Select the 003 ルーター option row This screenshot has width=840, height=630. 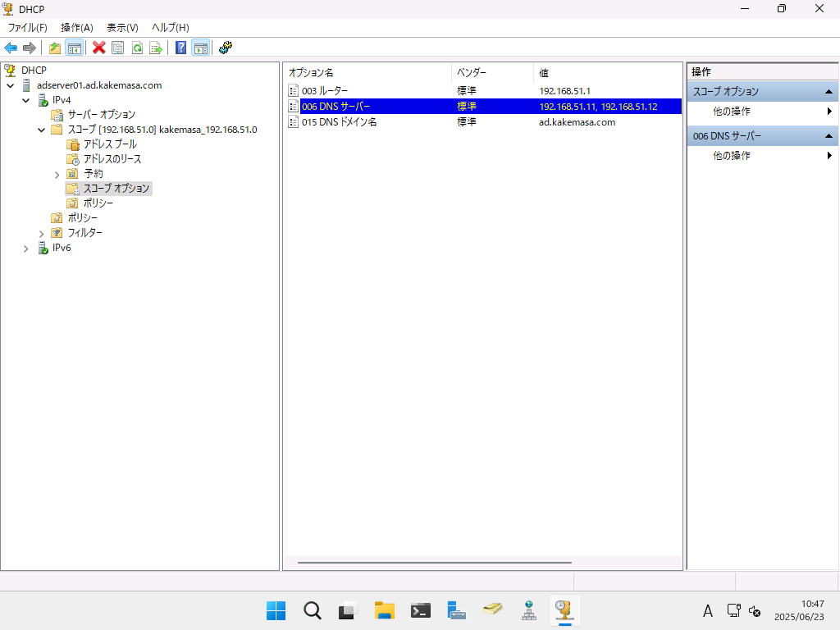pos(484,91)
